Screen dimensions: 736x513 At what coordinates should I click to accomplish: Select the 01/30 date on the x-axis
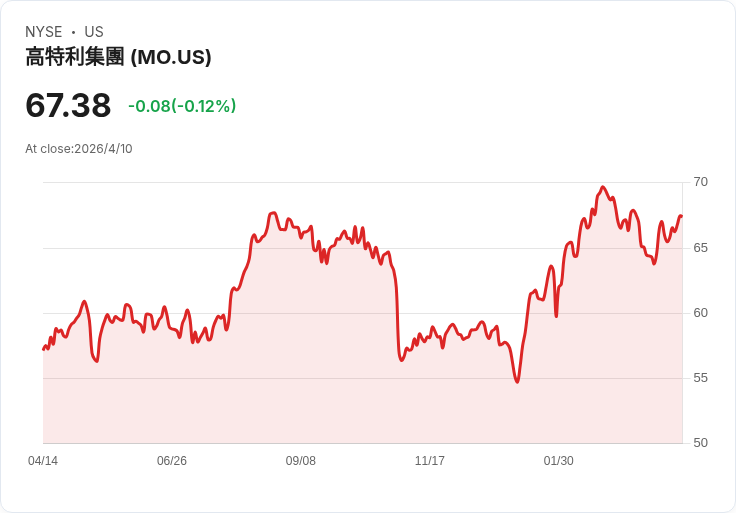[x=559, y=461]
